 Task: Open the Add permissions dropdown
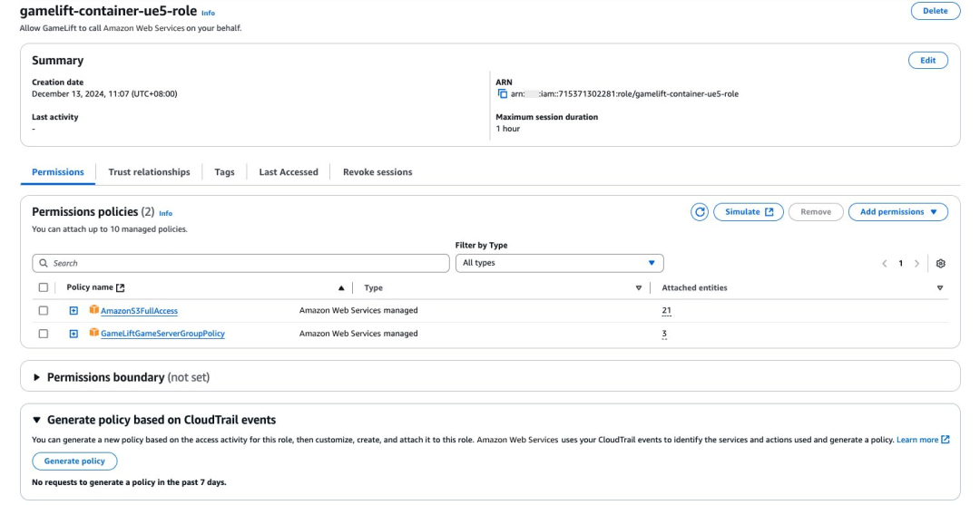898,212
